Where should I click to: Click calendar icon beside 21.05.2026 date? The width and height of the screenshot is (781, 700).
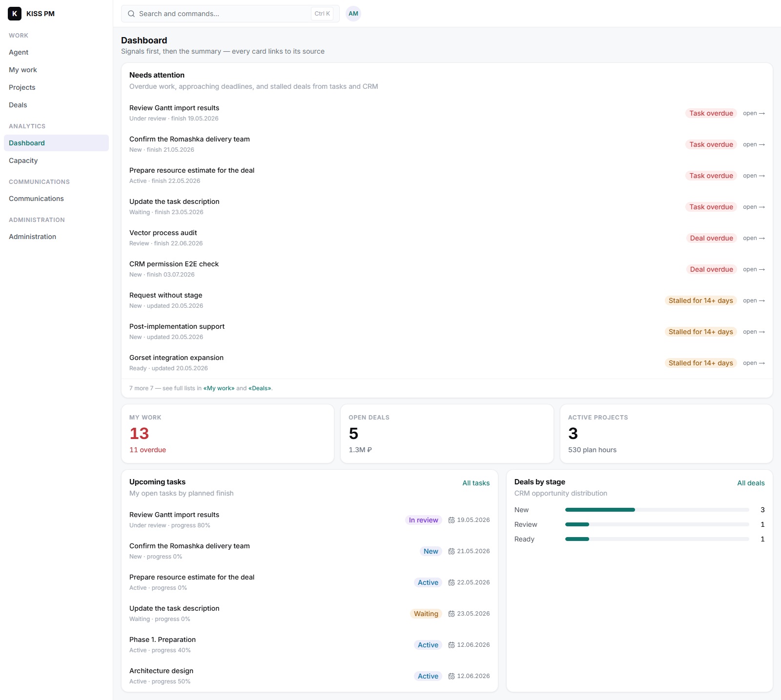[452, 551]
